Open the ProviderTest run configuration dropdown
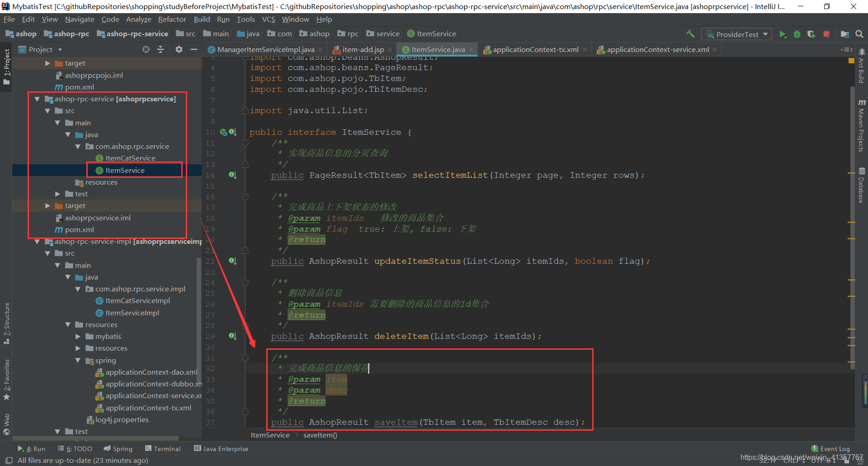The width and height of the screenshot is (868, 466). click(x=736, y=34)
